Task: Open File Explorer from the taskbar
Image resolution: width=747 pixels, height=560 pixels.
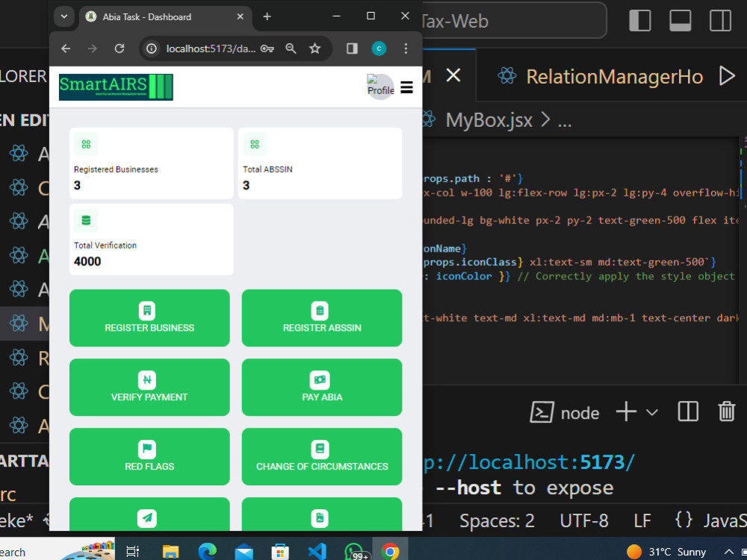Action: point(170,552)
